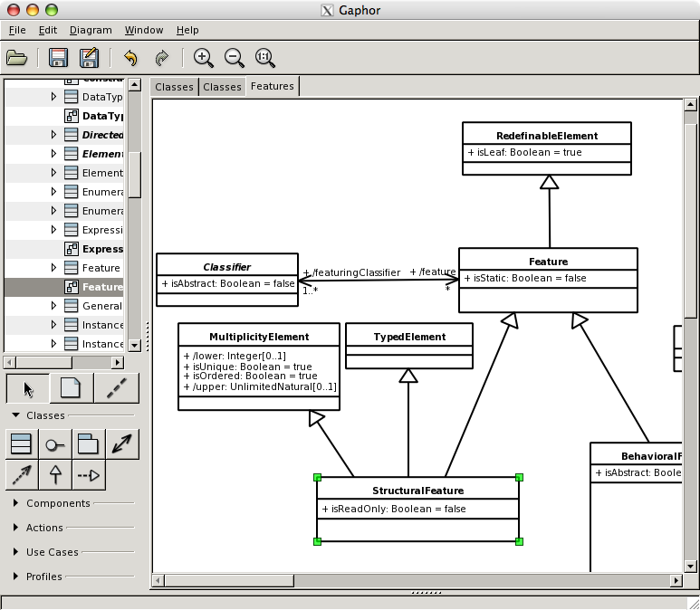Click tree panel scroll up arrow

coord(134,84)
